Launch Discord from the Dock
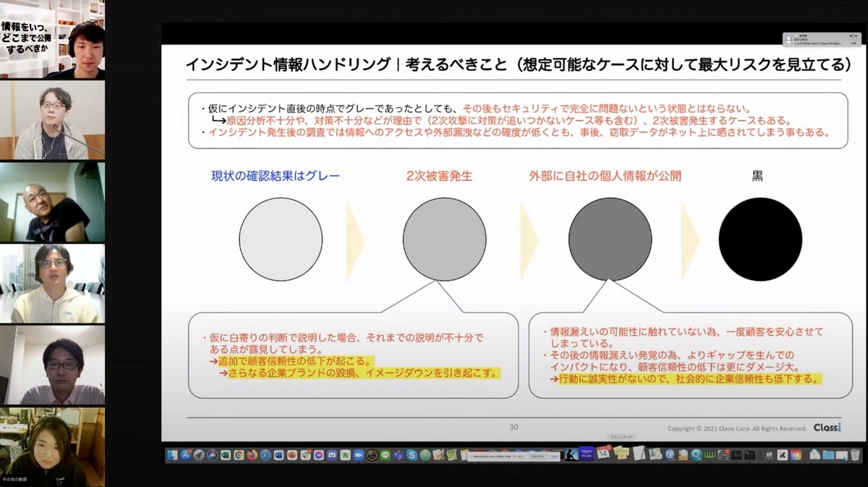 tap(332, 455)
